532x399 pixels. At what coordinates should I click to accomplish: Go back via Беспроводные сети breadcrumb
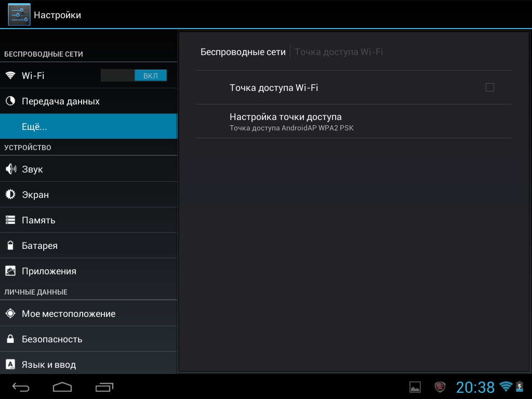243,52
